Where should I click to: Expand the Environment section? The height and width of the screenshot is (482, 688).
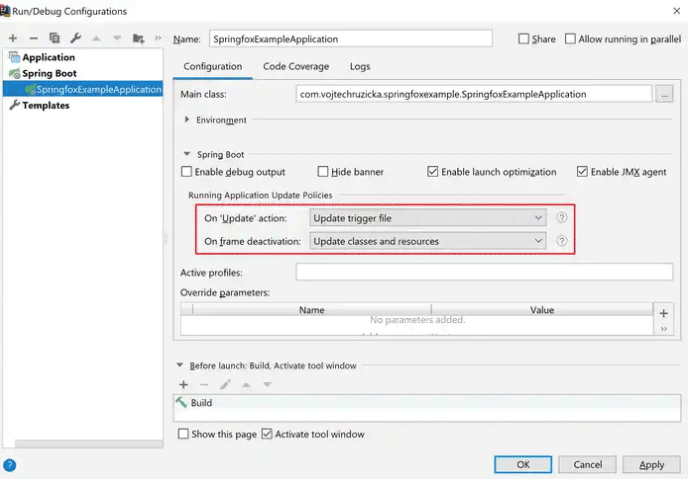pyautogui.click(x=188, y=120)
